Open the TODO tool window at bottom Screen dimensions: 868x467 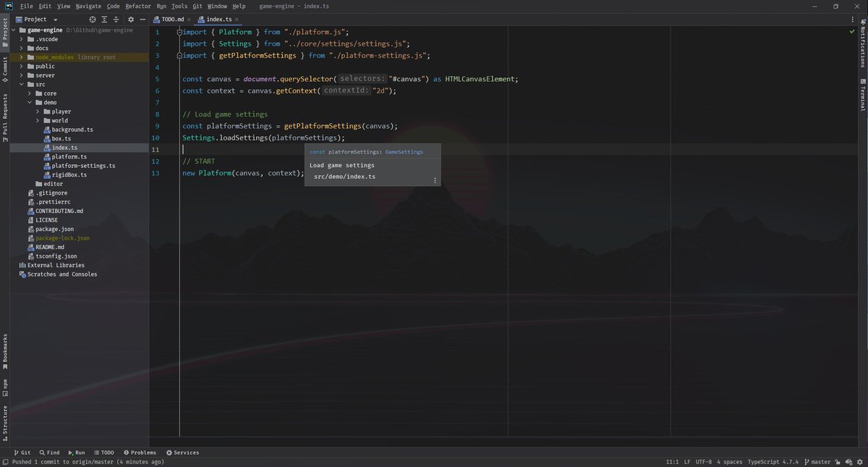point(103,453)
